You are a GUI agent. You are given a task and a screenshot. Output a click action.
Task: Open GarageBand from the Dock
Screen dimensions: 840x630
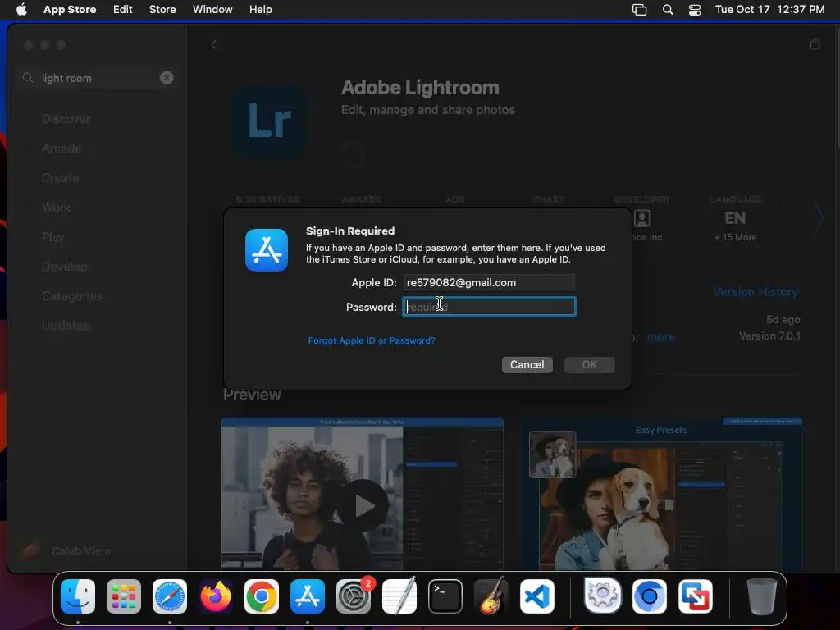(x=491, y=596)
